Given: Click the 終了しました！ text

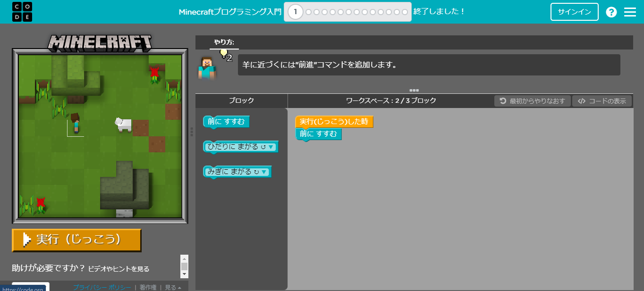Looking at the screenshot, I should pyautogui.click(x=439, y=11).
